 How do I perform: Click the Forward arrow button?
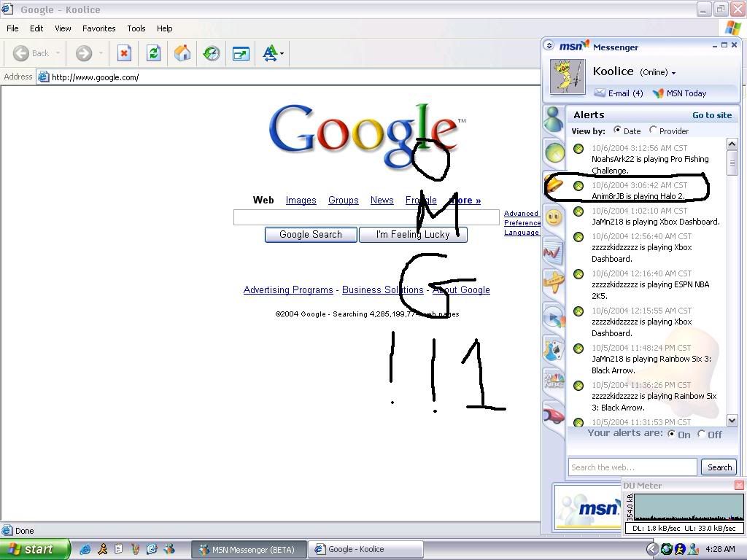click(84, 52)
